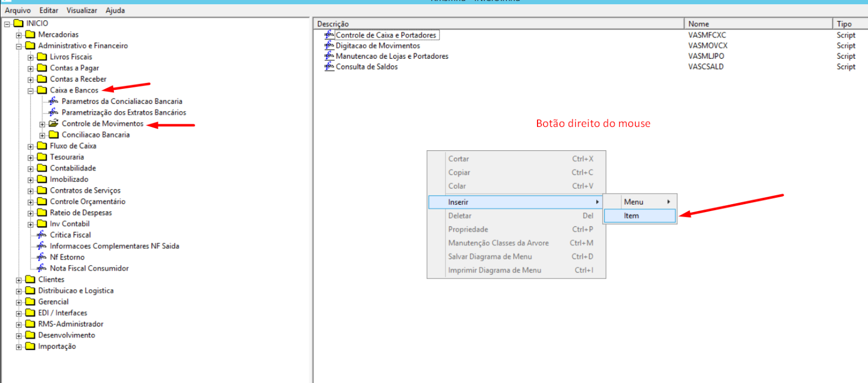
Task: Collapse the INICIO root node
Action: (7, 24)
